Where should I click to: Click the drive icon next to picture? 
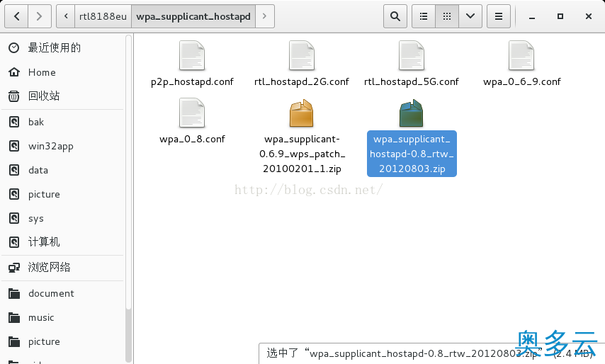(14, 194)
